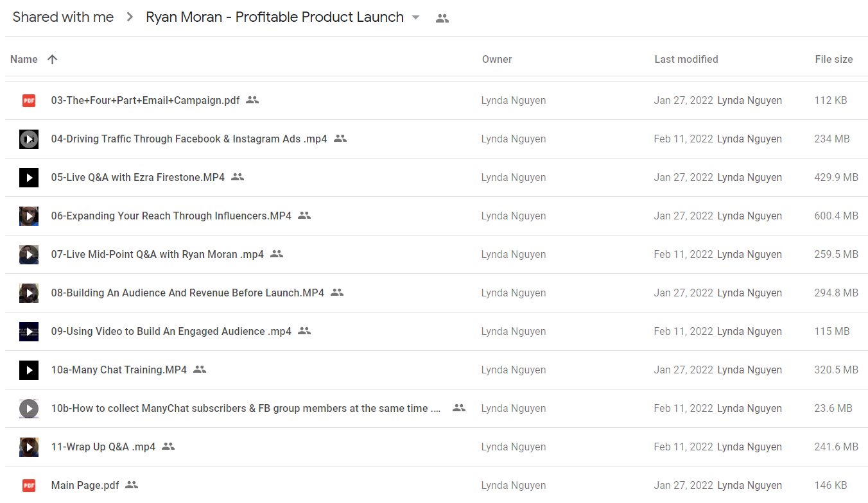The width and height of the screenshot is (868, 503).
Task: Click the breadcrumb chevron after Shared with me
Action: [130, 17]
